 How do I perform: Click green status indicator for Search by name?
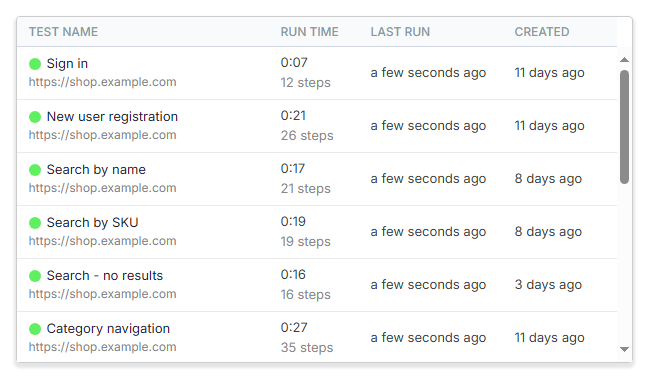coord(35,170)
